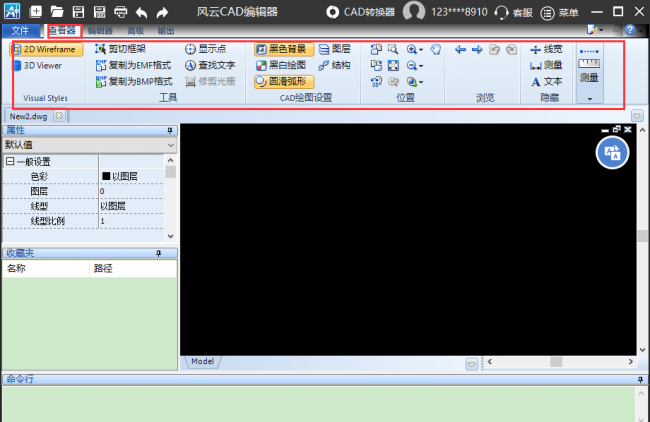Open the zoom-out dropdown arrow
This screenshot has width=650, height=422.
click(x=421, y=66)
